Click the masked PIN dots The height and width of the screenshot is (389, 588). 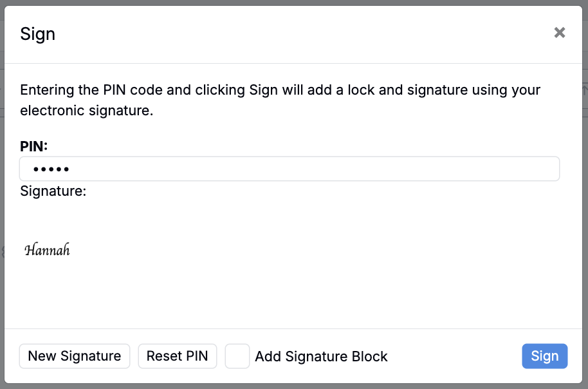pos(51,170)
